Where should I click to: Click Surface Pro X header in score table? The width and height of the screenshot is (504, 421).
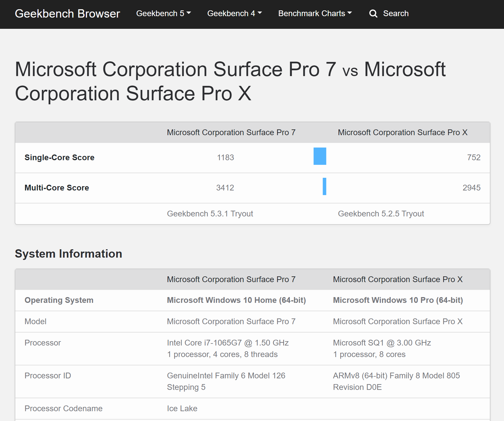(402, 133)
